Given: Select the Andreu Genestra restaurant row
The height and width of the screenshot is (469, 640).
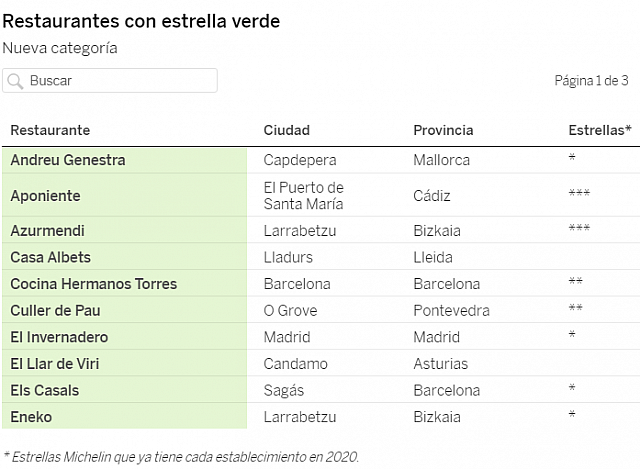Looking at the screenshot, I should 68,160.
